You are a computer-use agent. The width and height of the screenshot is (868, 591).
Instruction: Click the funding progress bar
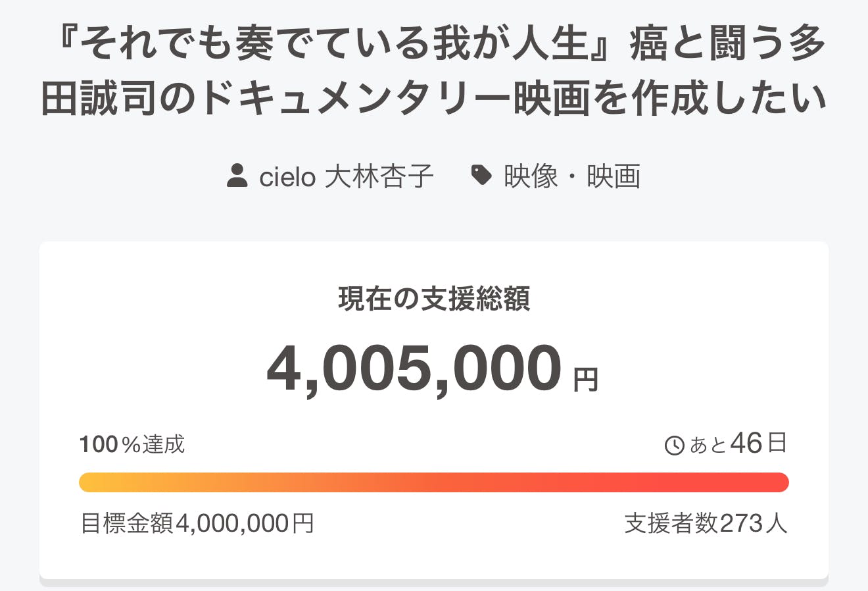(434, 482)
